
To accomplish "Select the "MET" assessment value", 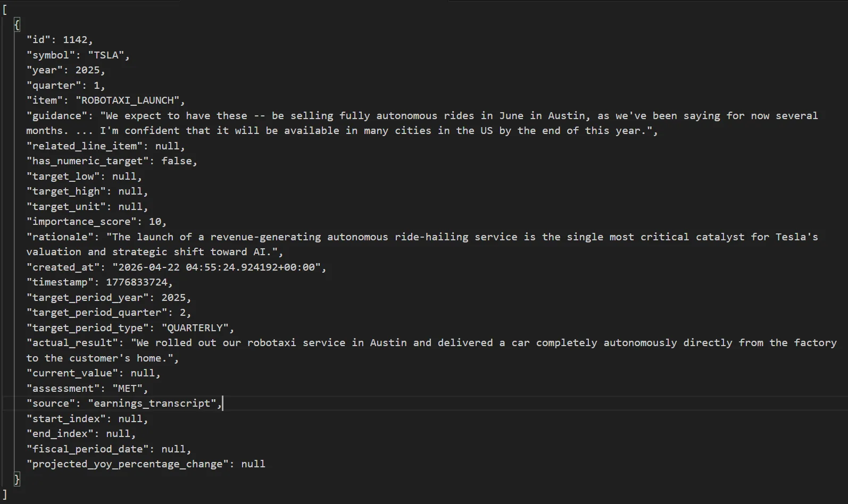I will point(127,389).
